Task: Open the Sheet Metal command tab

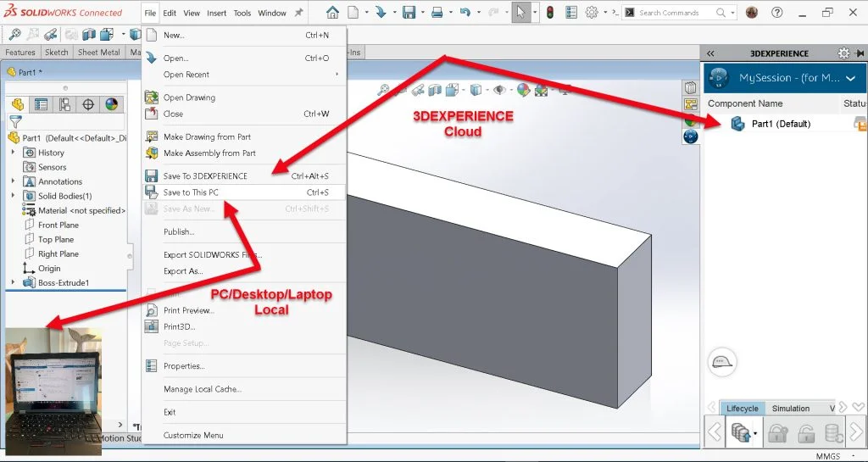Action: point(99,53)
